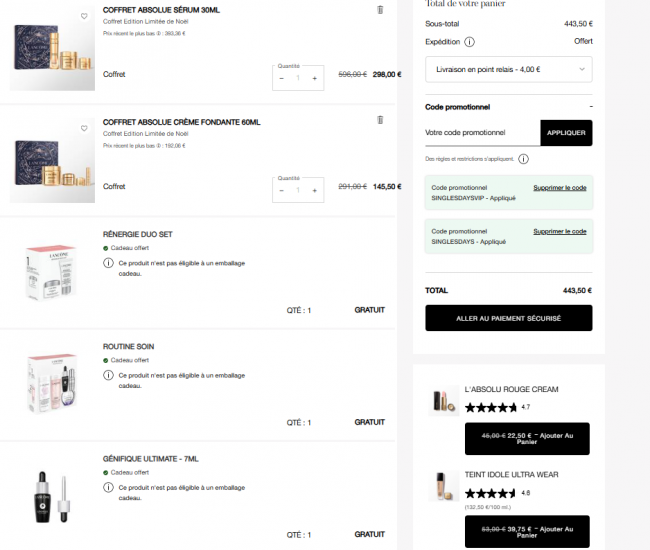Image resolution: width=650 pixels, height=550 pixels.
Task: Add Coffret Absolue Sérum to wishlist
Action: (84, 16)
